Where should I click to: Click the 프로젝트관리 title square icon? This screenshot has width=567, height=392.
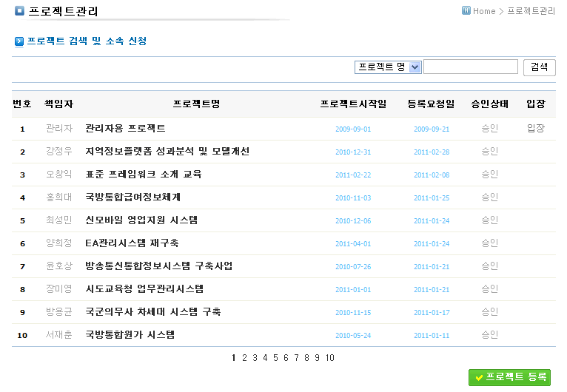19,11
